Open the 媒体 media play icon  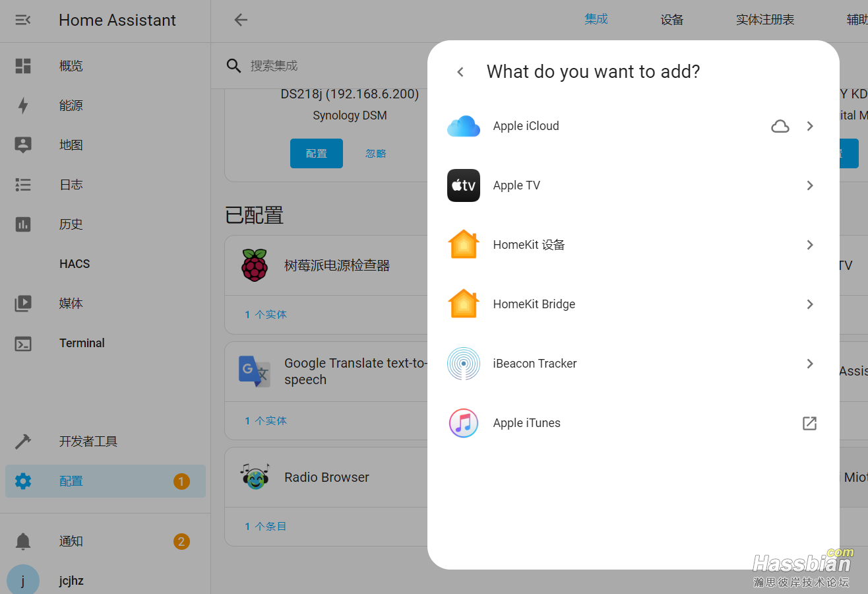point(23,304)
